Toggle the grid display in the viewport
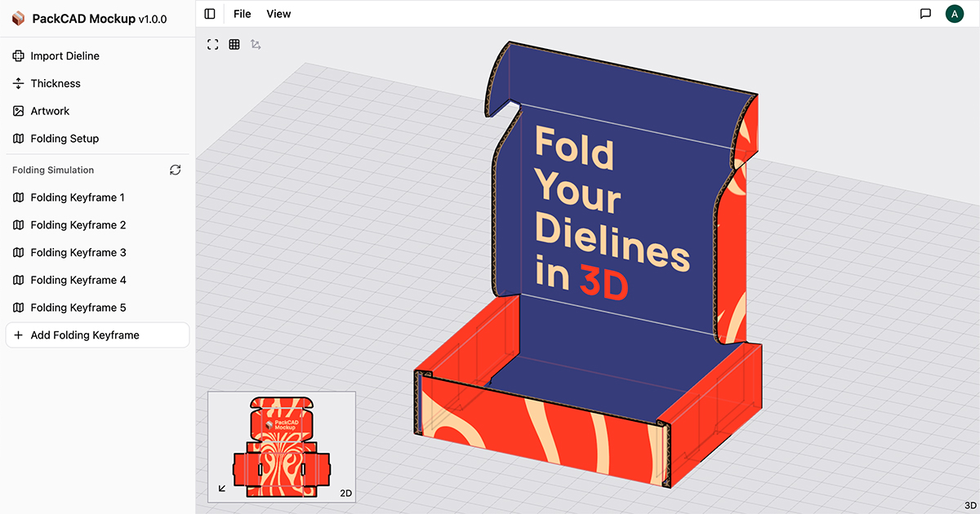 coord(234,44)
